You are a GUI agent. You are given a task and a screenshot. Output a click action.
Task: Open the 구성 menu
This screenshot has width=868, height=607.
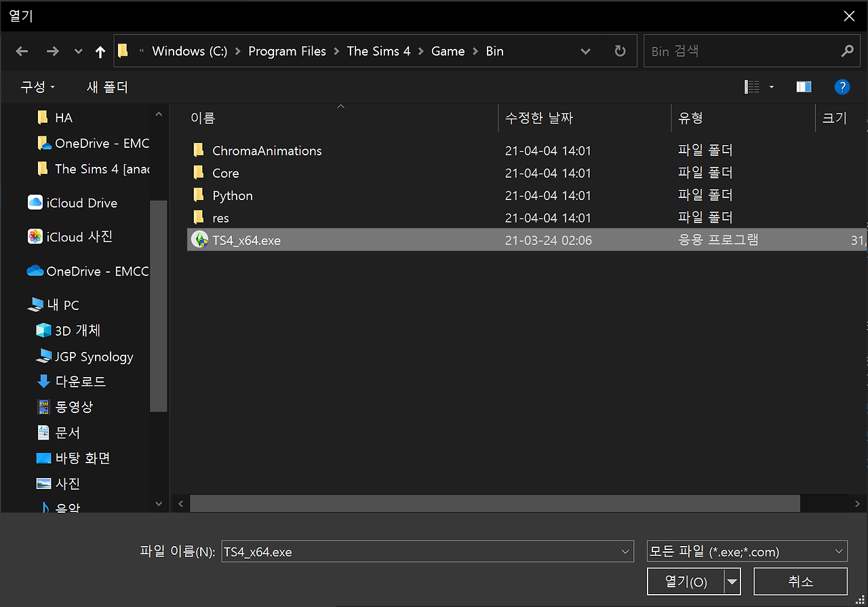pyautogui.click(x=37, y=87)
